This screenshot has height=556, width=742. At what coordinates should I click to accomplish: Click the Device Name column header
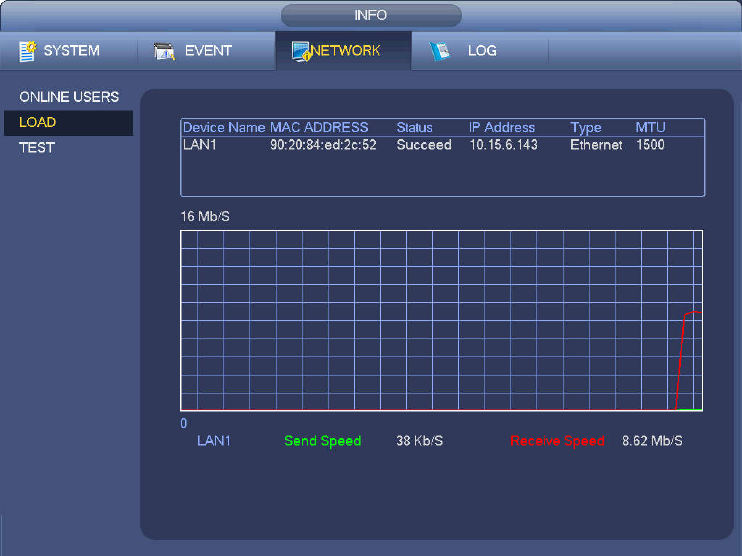(224, 127)
